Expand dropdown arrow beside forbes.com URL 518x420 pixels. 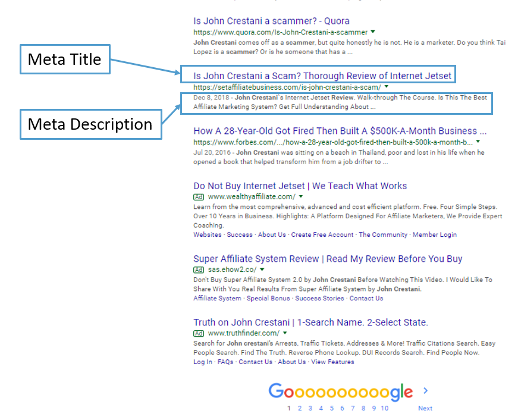pyautogui.click(x=478, y=142)
